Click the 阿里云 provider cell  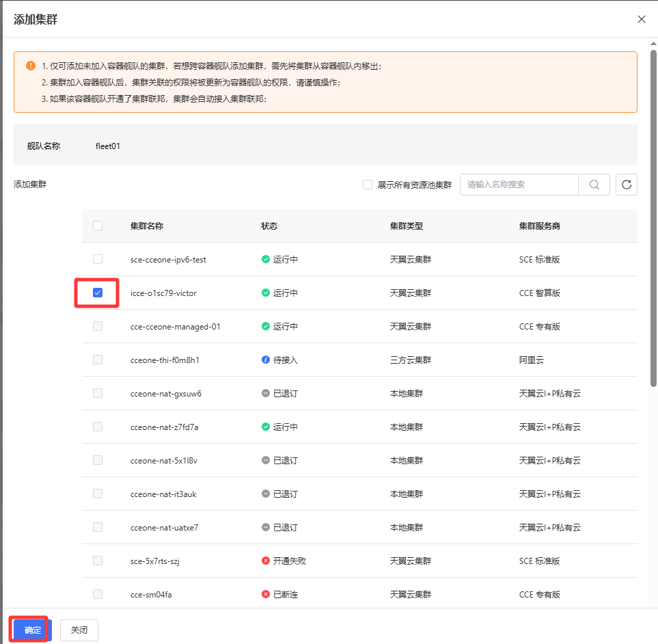click(532, 360)
